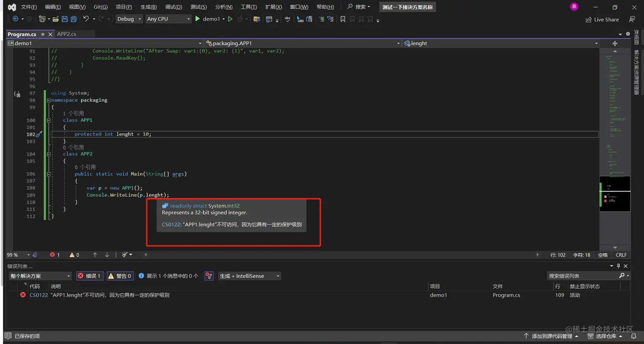Click 添加到源代码管理 in status bar

pos(551,336)
